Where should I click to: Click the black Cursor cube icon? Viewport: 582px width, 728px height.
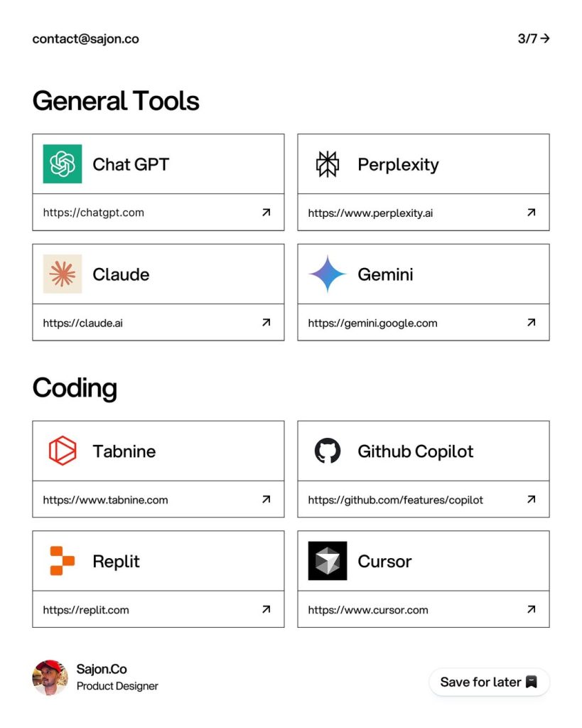point(328,561)
